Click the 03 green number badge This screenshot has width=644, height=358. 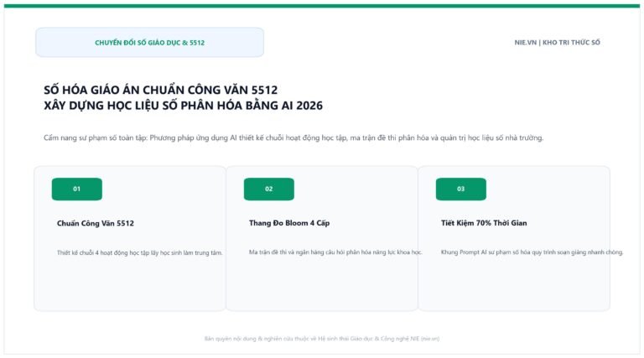(461, 189)
